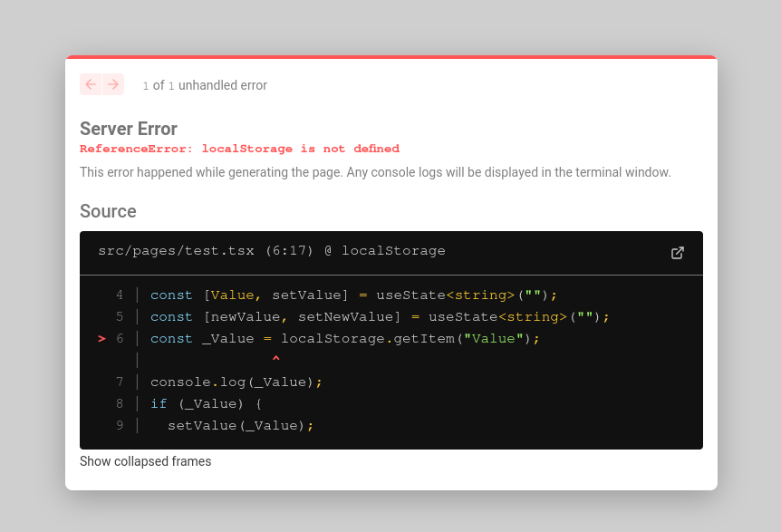Select the Server Error heading
Viewport: 781px width, 532px height.
[129, 129]
